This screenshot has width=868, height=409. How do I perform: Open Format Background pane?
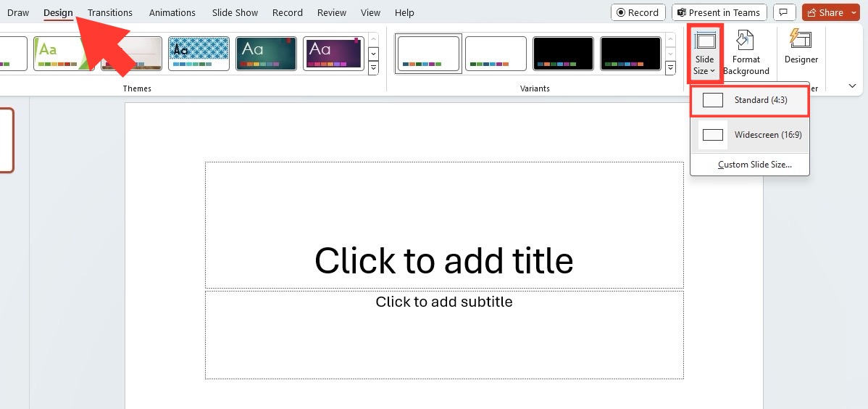(746, 54)
